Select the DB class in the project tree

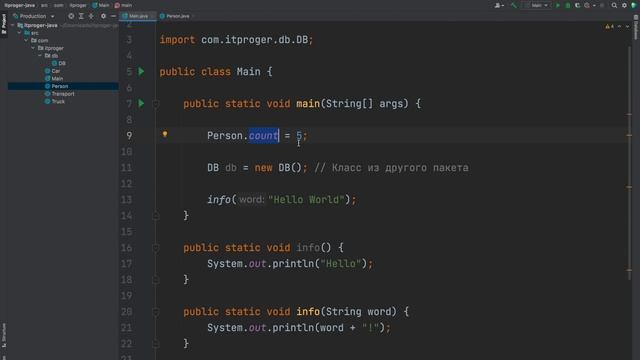pyautogui.click(x=59, y=63)
